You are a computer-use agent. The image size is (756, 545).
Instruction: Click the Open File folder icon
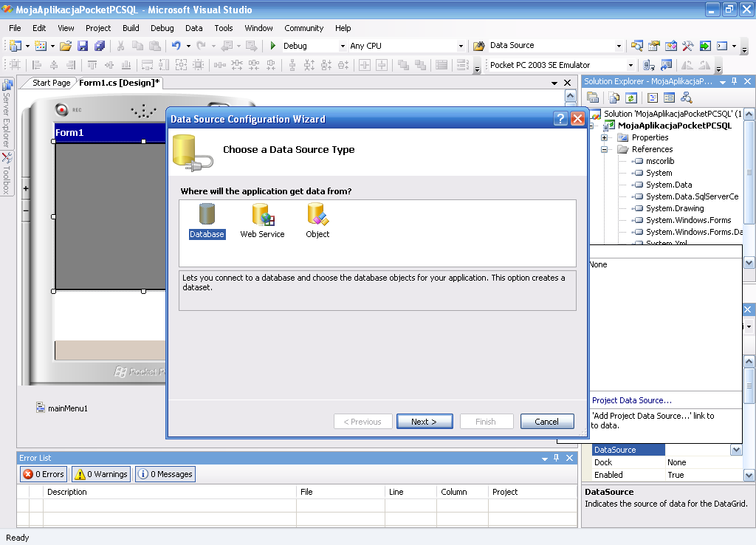(x=66, y=46)
